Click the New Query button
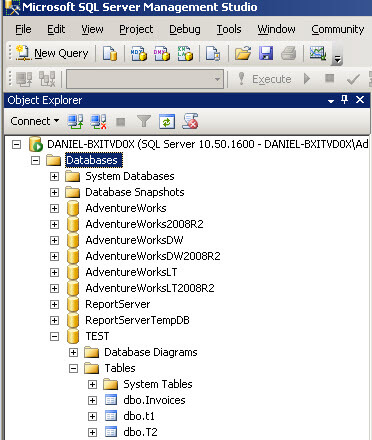This screenshot has width=372, height=440. 52,53
